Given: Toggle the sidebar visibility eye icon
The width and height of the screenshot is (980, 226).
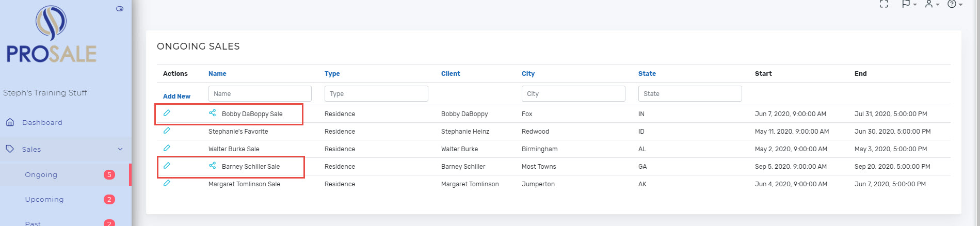Looking at the screenshot, I should [x=120, y=9].
